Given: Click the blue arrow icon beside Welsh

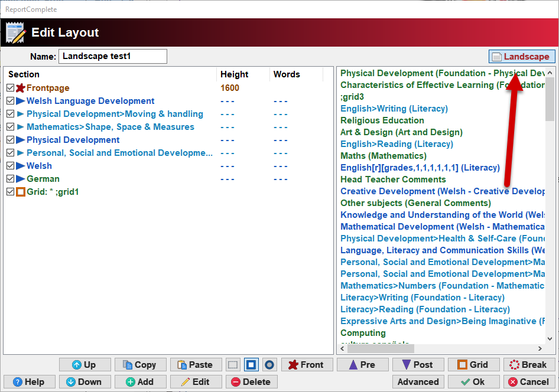Looking at the screenshot, I should click(x=20, y=165).
